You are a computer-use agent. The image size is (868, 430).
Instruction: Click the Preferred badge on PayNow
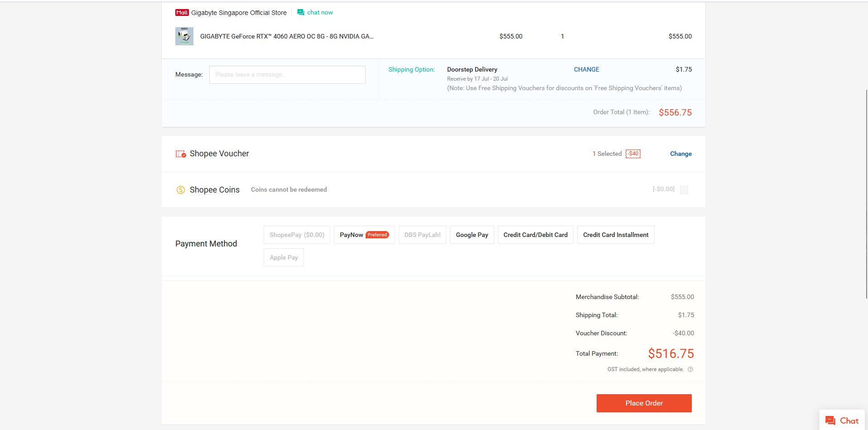(377, 235)
